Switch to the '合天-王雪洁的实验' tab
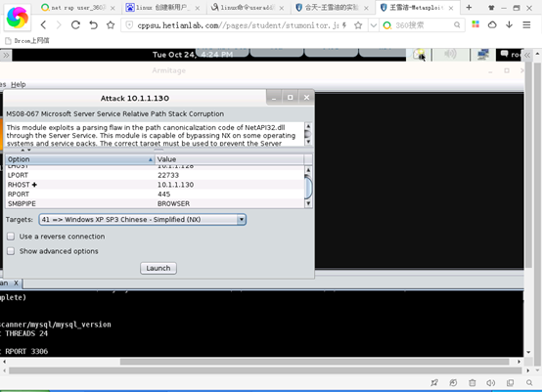 (332, 8)
